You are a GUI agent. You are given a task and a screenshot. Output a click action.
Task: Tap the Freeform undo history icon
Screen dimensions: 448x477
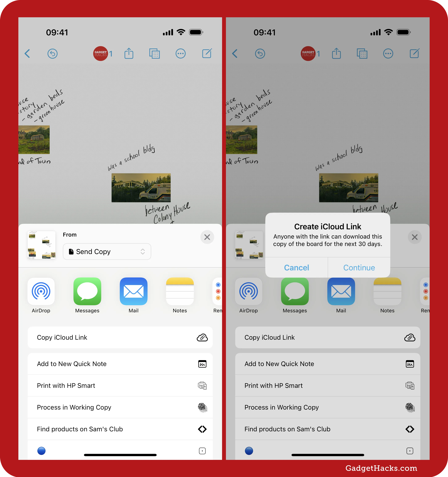(52, 53)
